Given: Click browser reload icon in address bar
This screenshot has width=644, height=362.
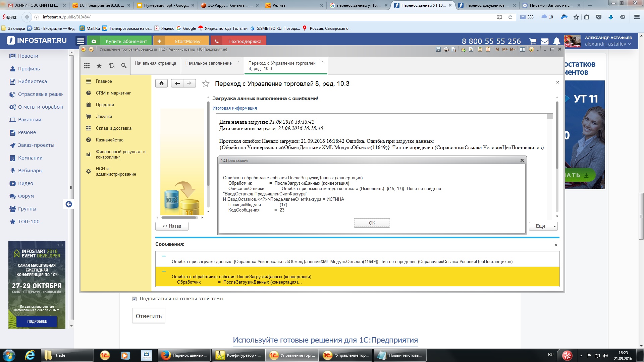Looking at the screenshot, I should click(510, 17).
